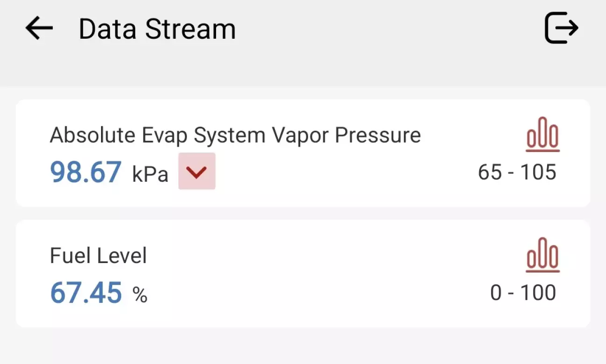Tap the 105 upper pressure limit
Viewport: 606px width, 364px height.
538,172
